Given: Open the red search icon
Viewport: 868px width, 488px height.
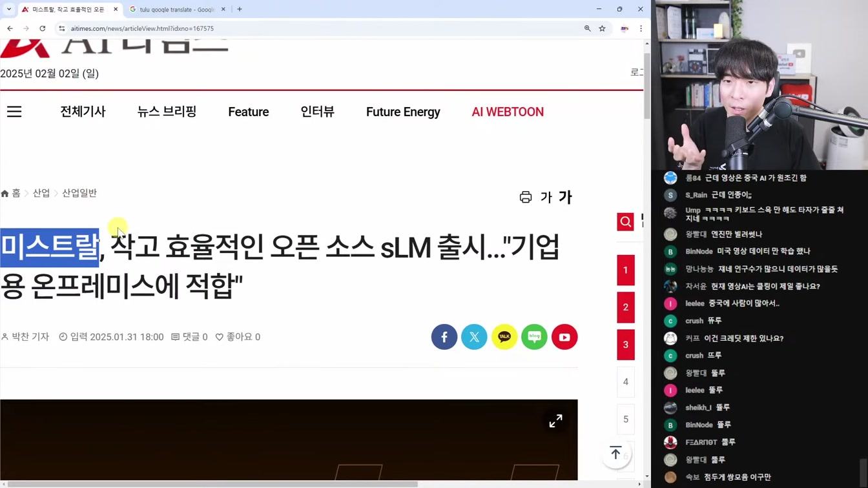Looking at the screenshot, I should pyautogui.click(x=626, y=222).
